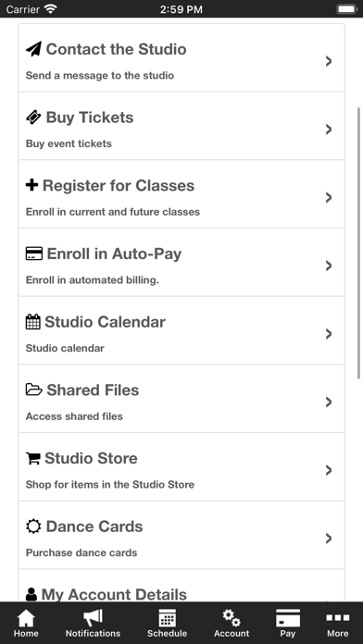Switch to the Home tab
Viewport: 363px width, 644px height.
tap(26, 624)
